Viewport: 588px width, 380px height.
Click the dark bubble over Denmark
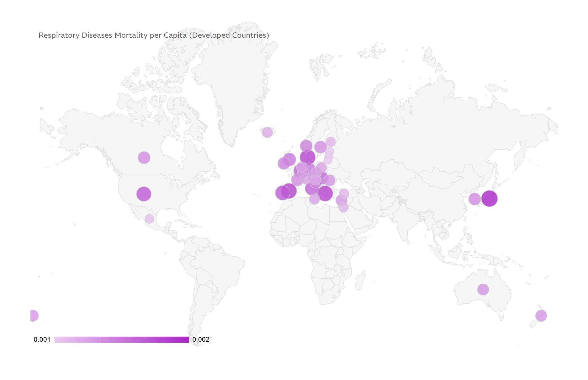coord(307,157)
